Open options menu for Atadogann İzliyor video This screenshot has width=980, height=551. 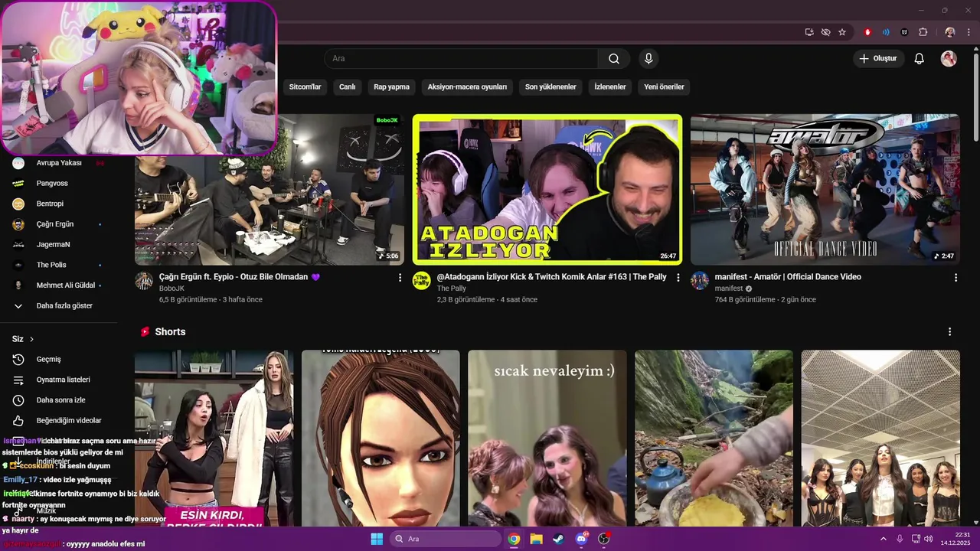[x=678, y=278]
